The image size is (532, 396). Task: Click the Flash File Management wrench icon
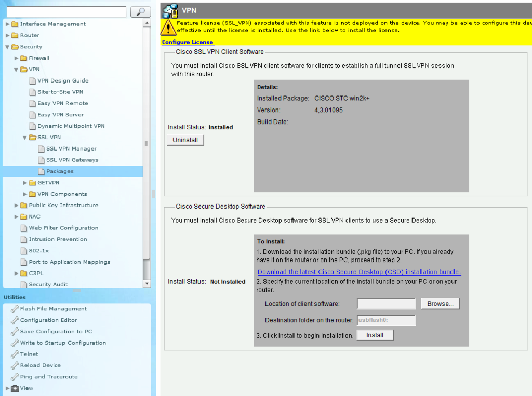(15, 309)
